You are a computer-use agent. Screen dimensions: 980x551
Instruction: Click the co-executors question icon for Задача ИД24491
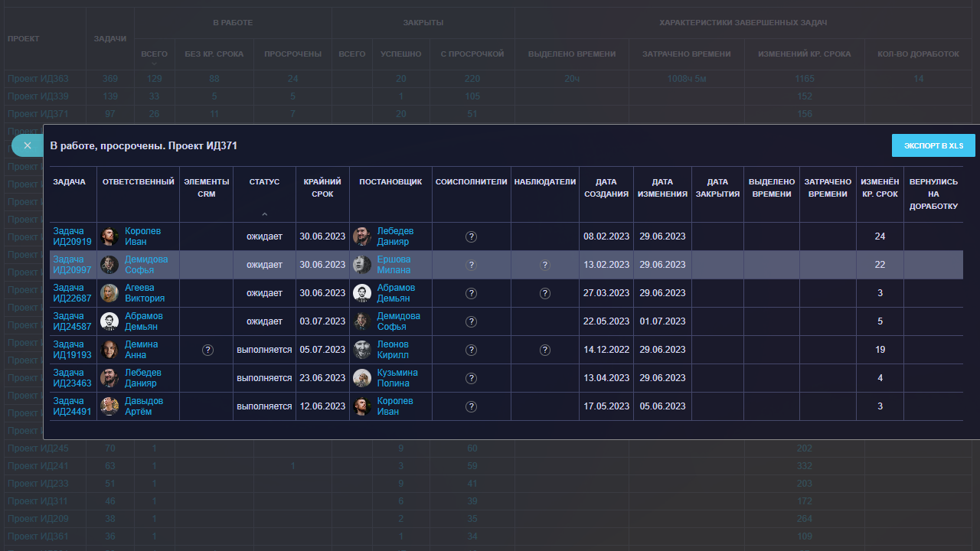point(472,406)
